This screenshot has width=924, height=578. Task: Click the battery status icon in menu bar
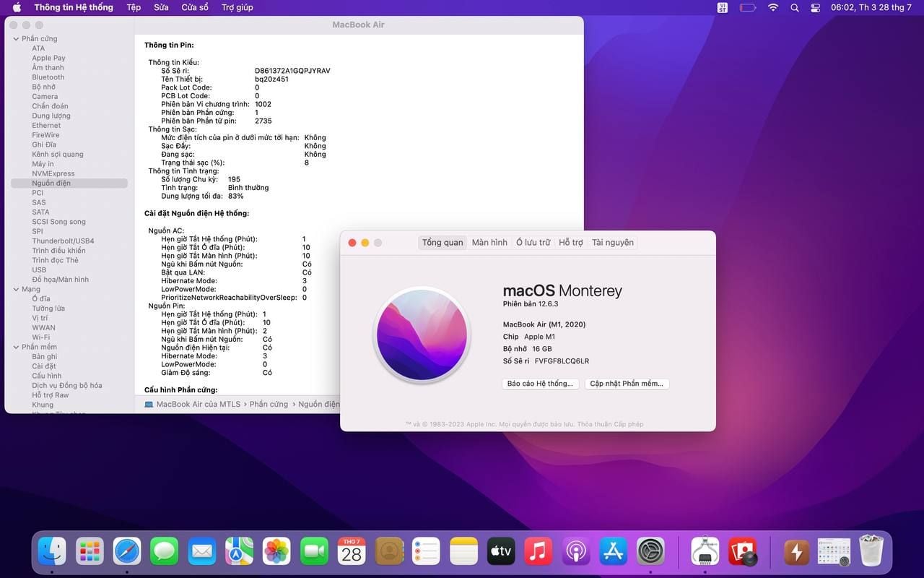pos(747,7)
